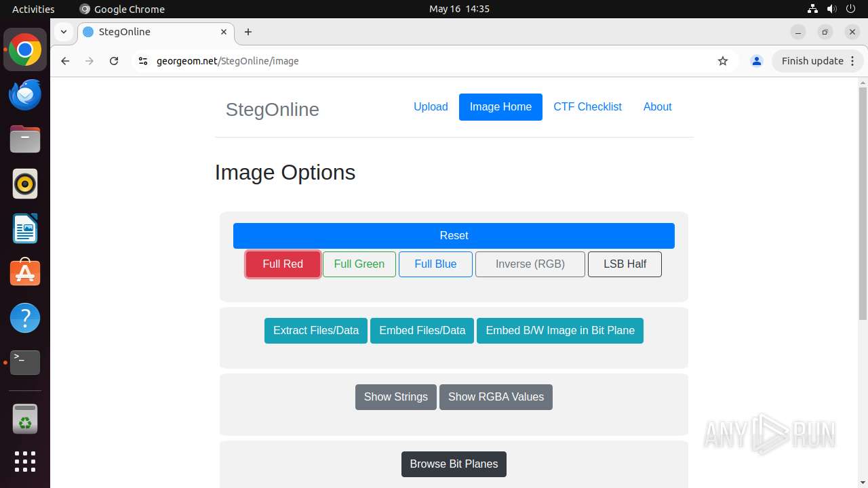
Task: Open Google Chrome from the dock
Action: 25,50
